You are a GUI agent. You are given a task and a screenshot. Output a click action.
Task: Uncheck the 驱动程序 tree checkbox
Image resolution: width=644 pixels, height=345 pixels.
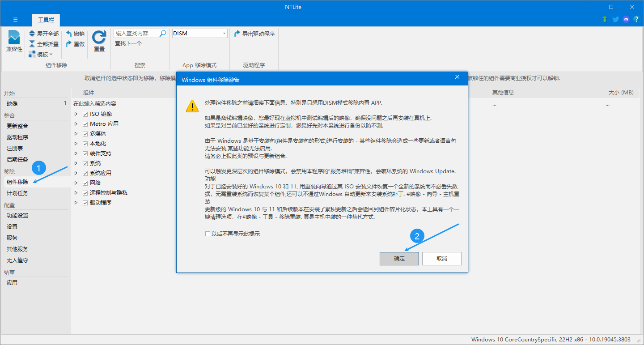[85, 203]
